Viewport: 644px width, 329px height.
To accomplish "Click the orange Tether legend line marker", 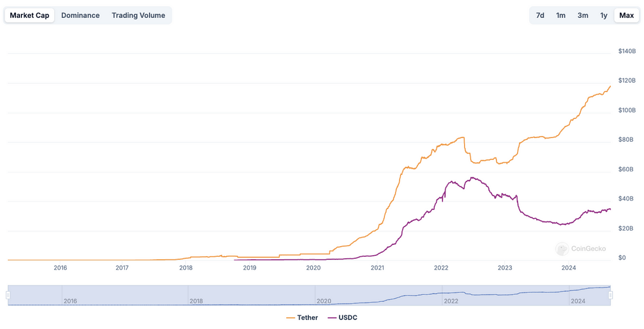I will tap(290, 318).
